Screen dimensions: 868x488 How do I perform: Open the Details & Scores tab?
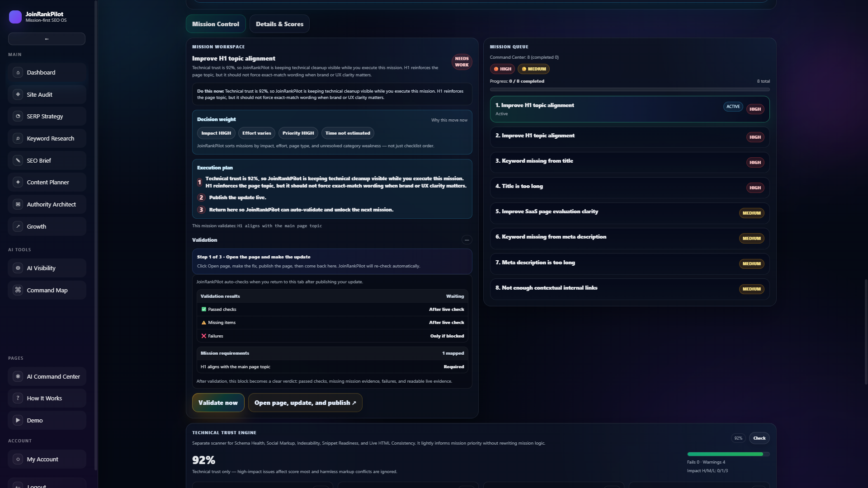pos(279,24)
